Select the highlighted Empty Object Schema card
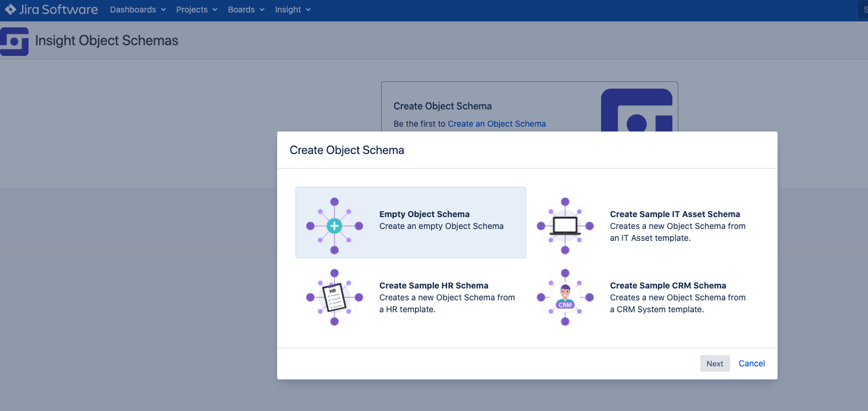This screenshot has height=411, width=868. pos(411,222)
